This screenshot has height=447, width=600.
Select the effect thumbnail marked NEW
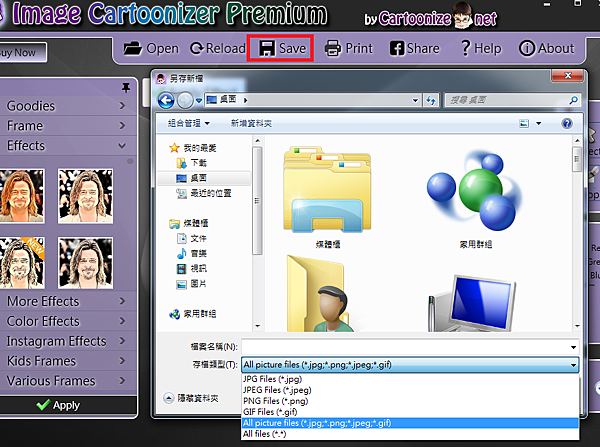[22, 263]
